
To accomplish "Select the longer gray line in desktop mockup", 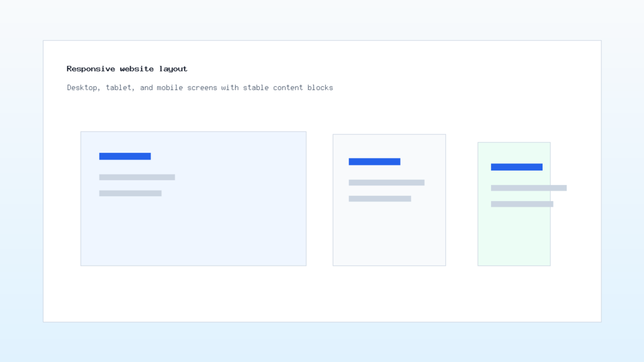I will (x=137, y=177).
